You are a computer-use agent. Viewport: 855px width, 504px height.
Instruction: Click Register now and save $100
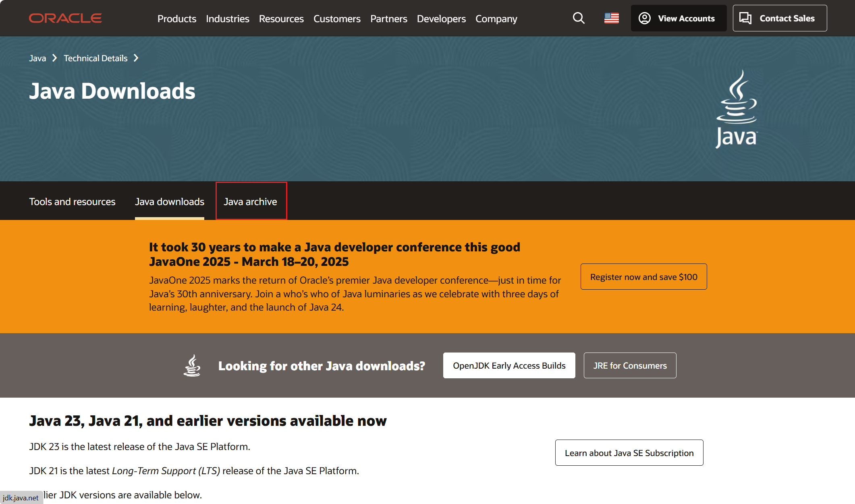point(643,277)
